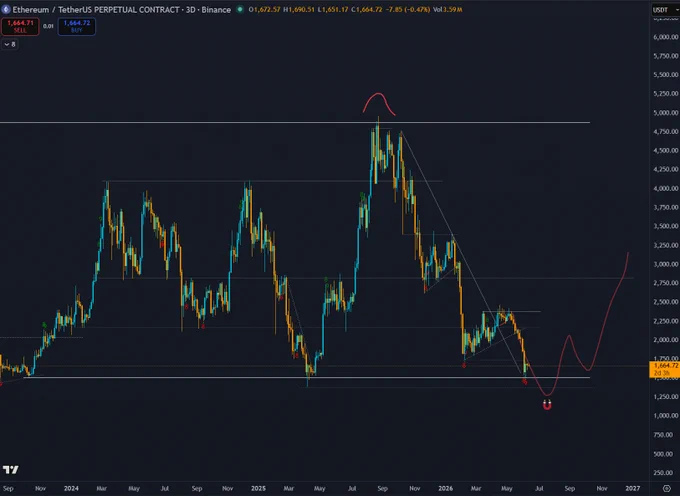Image resolution: width=680 pixels, height=496 pixels.
Task: Open chart settings hexagon gear icon
Action: pos(667,489)
